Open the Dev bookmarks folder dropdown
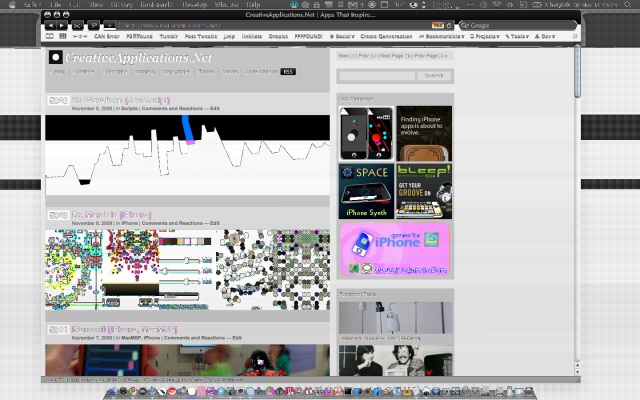This screenshot has width=640, height=400. [545, 36]
